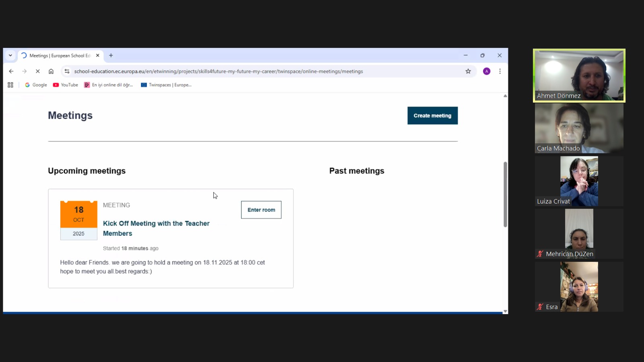Click the scrollbar up arrow

pyautogui.click(x=505, y=96)
